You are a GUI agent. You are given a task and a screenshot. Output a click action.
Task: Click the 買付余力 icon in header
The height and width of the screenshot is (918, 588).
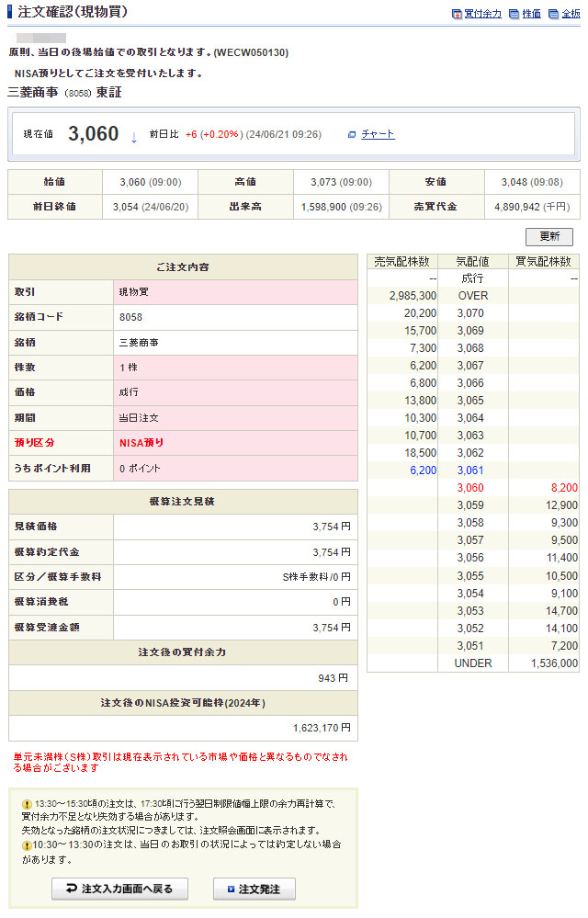point(457,14)
